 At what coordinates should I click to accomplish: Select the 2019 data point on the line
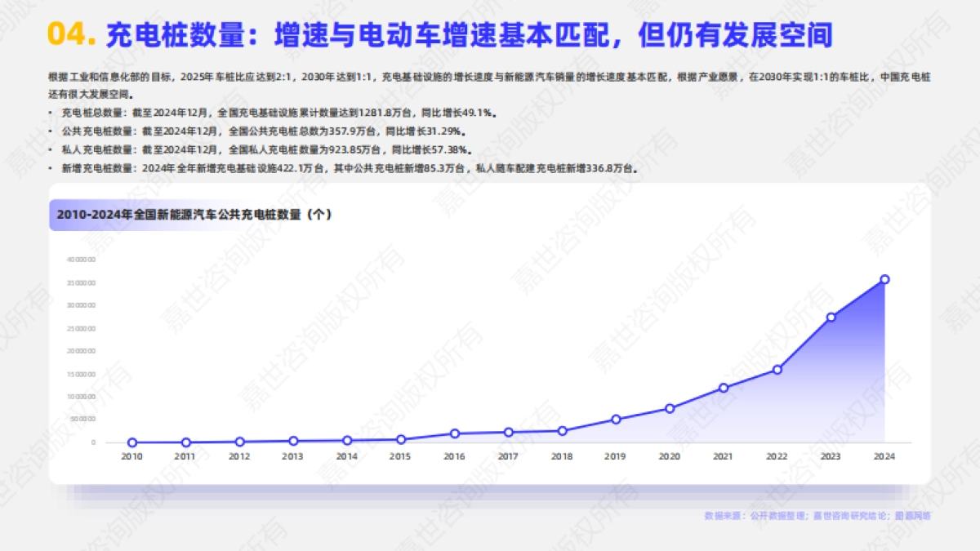[x=615, y=419]
